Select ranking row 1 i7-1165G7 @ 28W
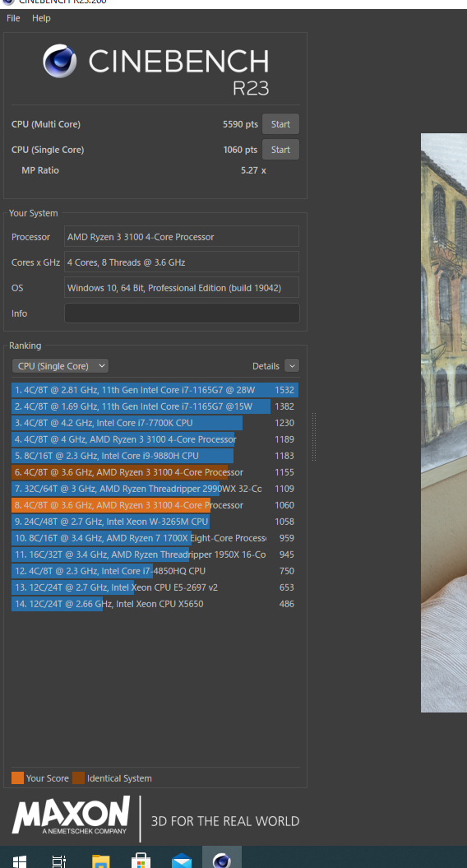This screenshot has width=467, height=868. click(155, 390)
